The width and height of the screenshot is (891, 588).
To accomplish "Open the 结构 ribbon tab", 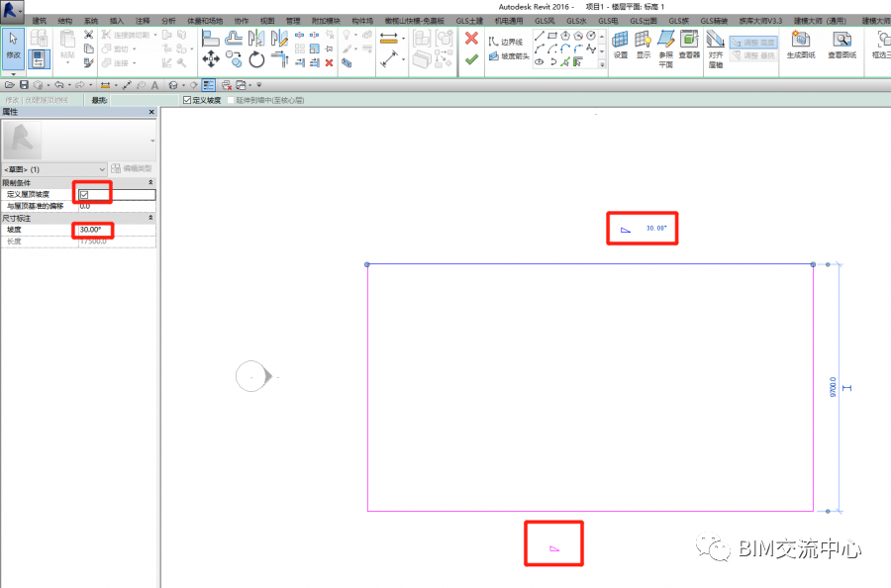I will tap(65, 21).
